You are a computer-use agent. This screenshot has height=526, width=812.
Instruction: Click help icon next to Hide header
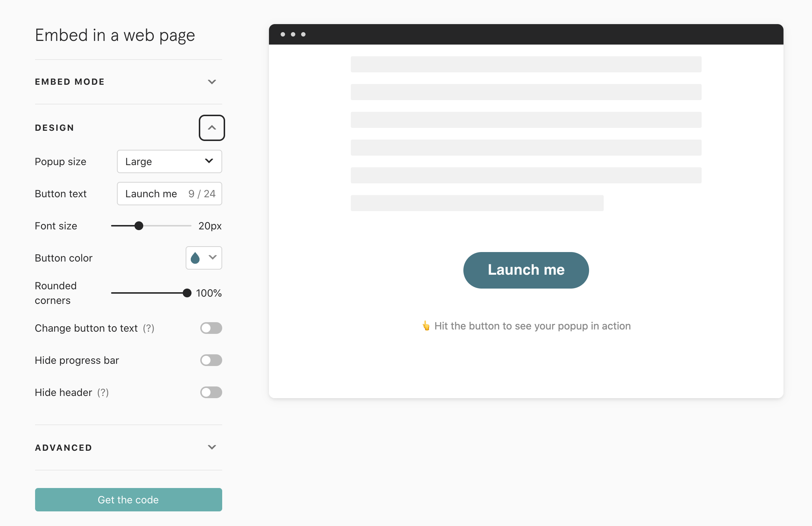[x=103, y=393]
